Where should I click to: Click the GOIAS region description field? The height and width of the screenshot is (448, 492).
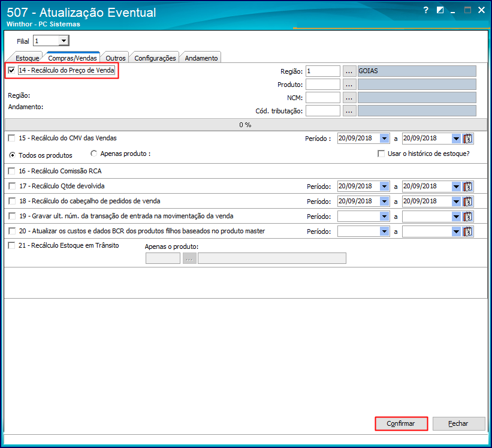[417, 71]
